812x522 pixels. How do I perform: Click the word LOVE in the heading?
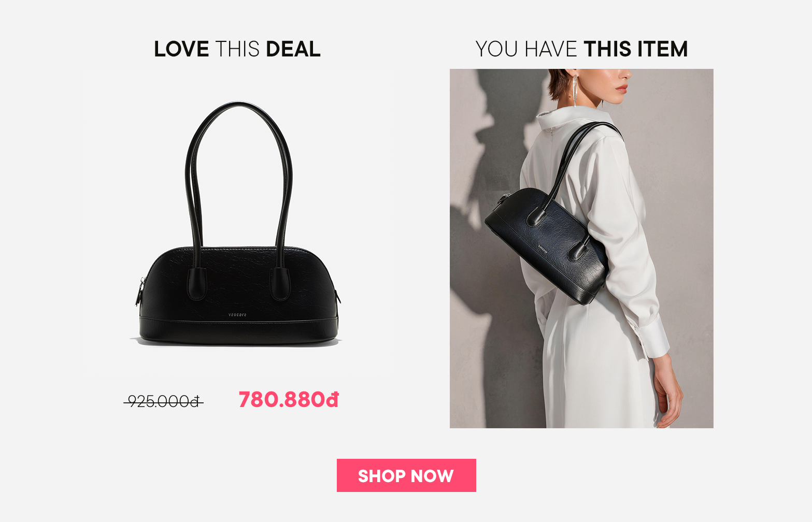[181, 49]
